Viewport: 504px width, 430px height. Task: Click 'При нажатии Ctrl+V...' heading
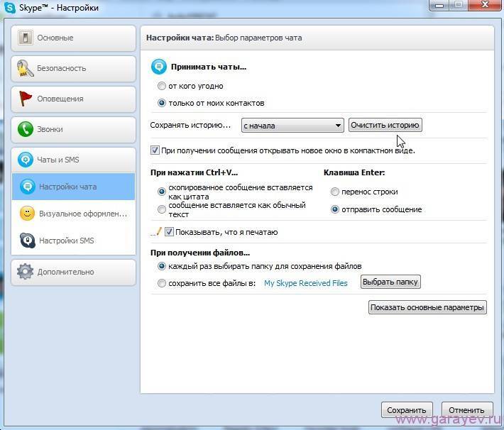[194, 172]
